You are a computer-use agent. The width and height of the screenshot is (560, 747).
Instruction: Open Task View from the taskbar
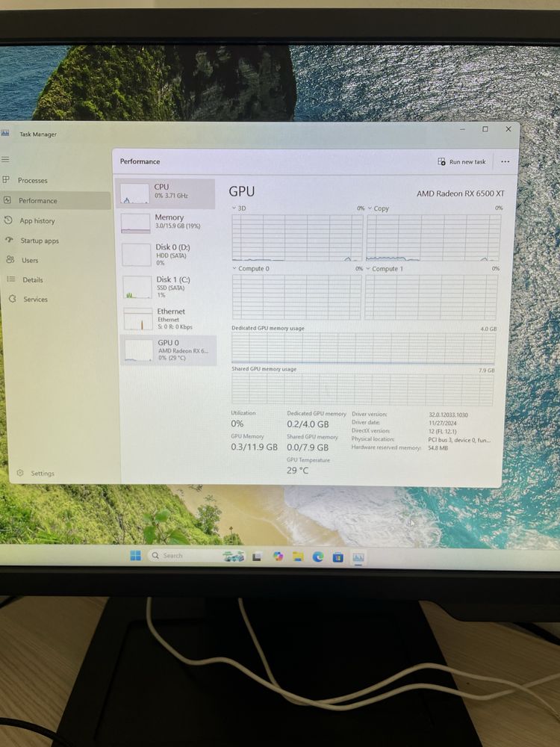(257, 557)
